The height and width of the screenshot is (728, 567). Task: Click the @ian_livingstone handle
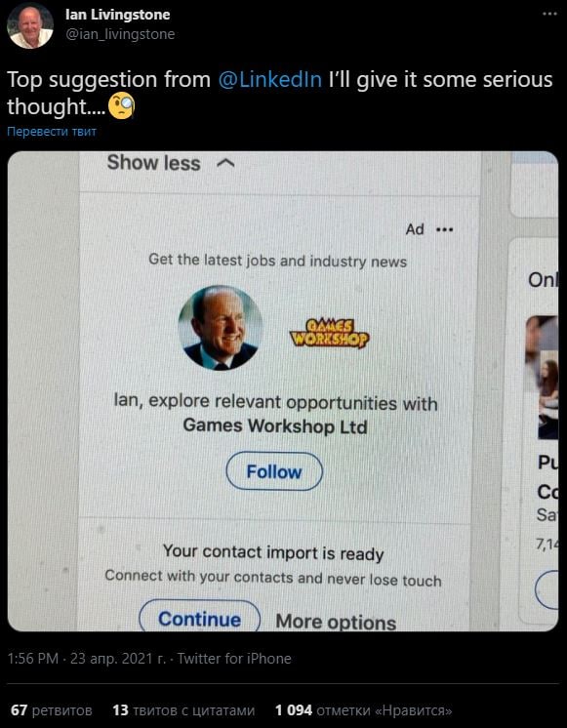[120, 34]
